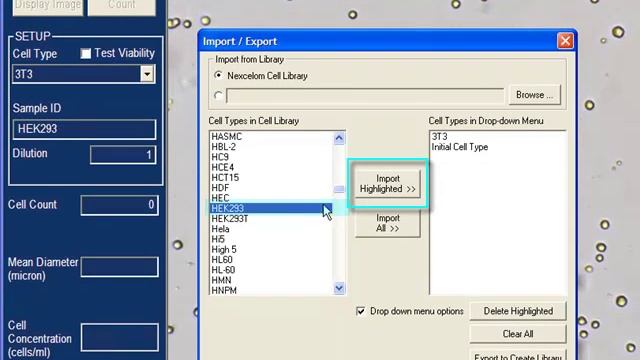Select High 5 in the cell library list
This screenshot has width=640, height=360.
[271, 249]
